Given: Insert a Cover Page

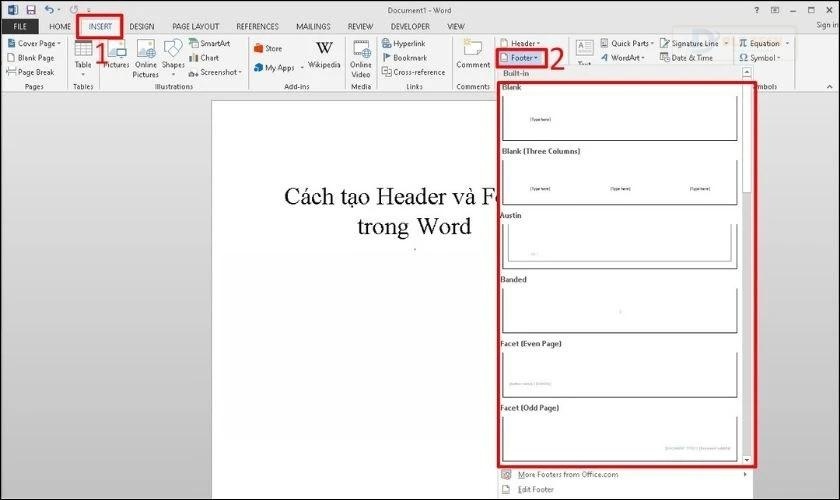Looking at the screenshot, I should pyautogui.click(x=35, y=43).
